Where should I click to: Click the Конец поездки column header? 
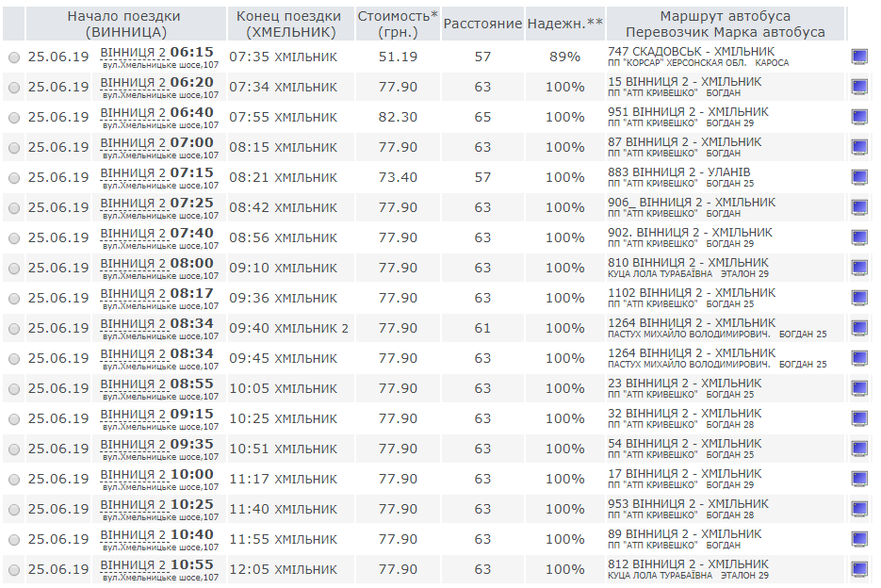point(290,24)
